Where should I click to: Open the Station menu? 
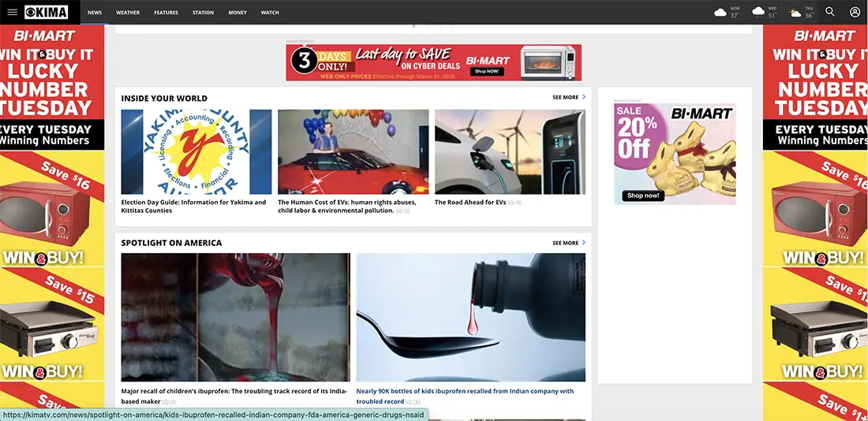[x=203, y=12]
